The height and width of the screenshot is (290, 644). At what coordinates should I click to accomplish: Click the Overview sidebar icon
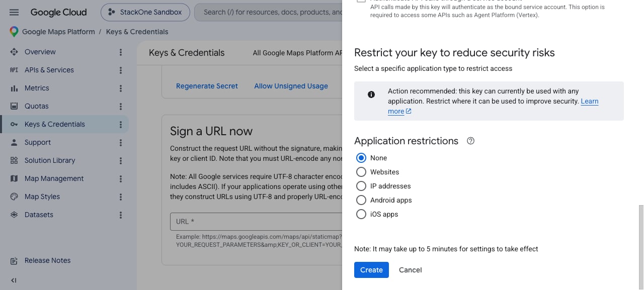pos(14,52)
